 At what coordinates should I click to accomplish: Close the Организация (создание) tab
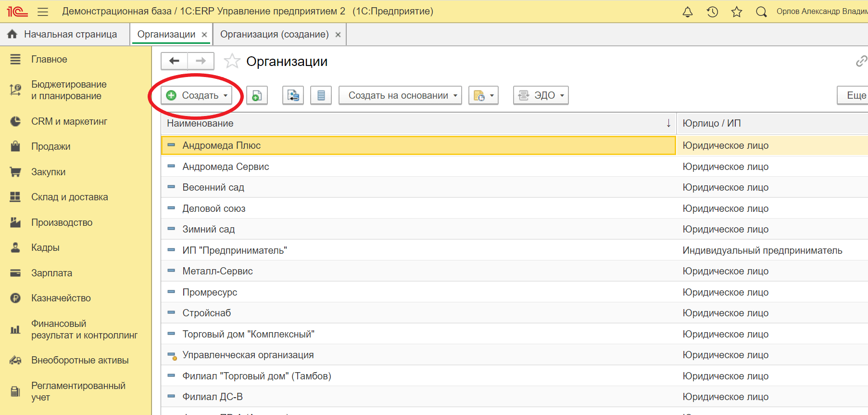point(338,35)
